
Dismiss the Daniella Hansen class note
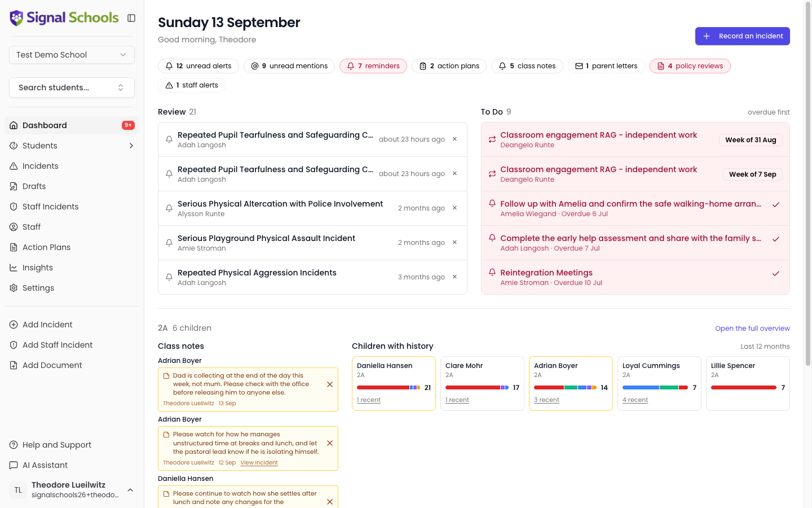click(x=330, y=502)
